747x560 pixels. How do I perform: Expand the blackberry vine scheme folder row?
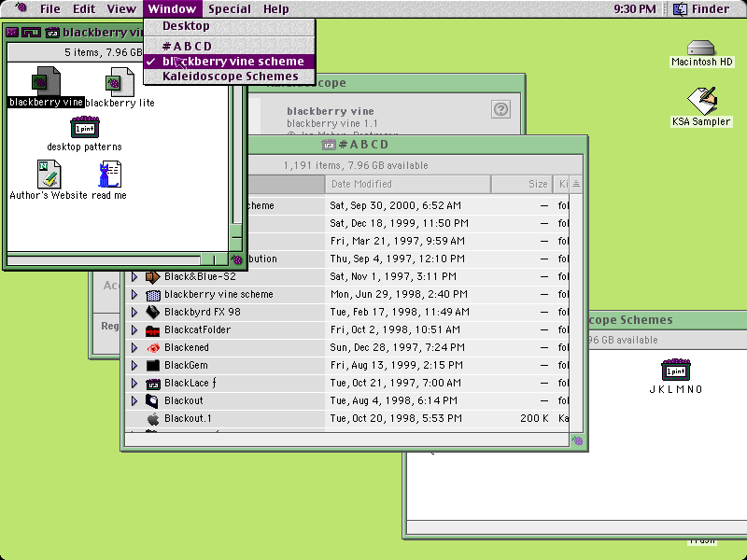[134, 294]
